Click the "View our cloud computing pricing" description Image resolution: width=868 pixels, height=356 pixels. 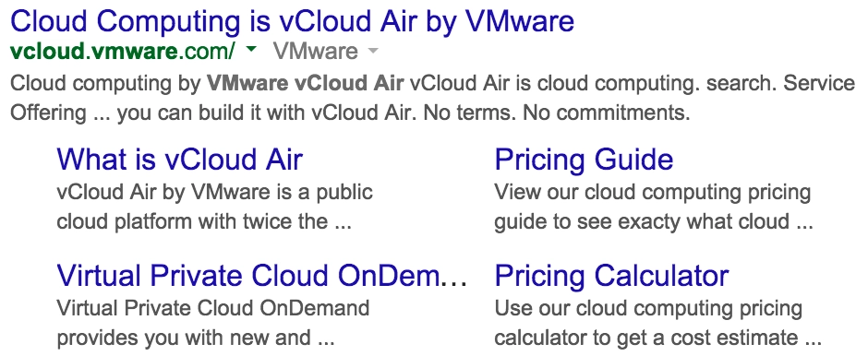pos(653,193)
